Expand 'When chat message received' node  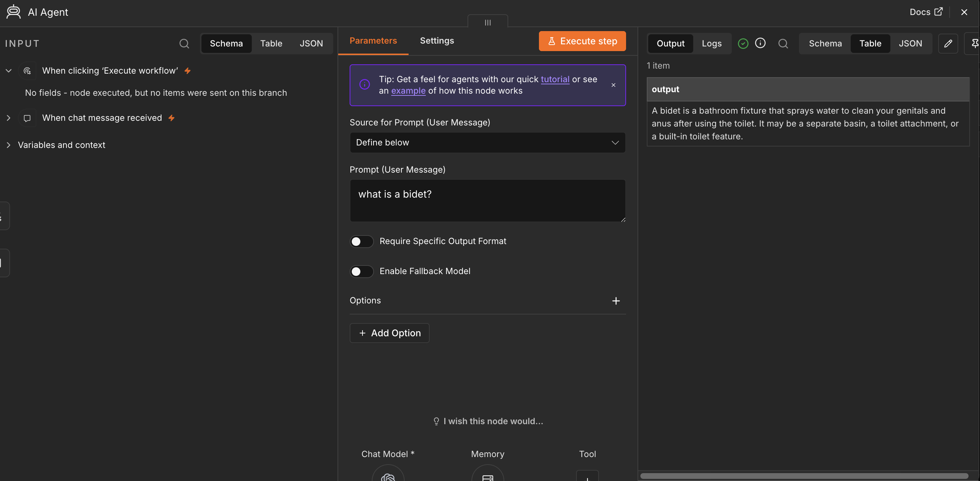[9, 118]
